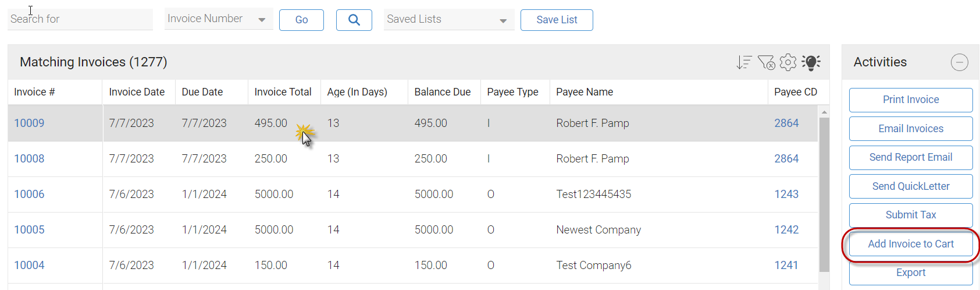
Task: Click Print Invoice activity
Action: (911, 100)
